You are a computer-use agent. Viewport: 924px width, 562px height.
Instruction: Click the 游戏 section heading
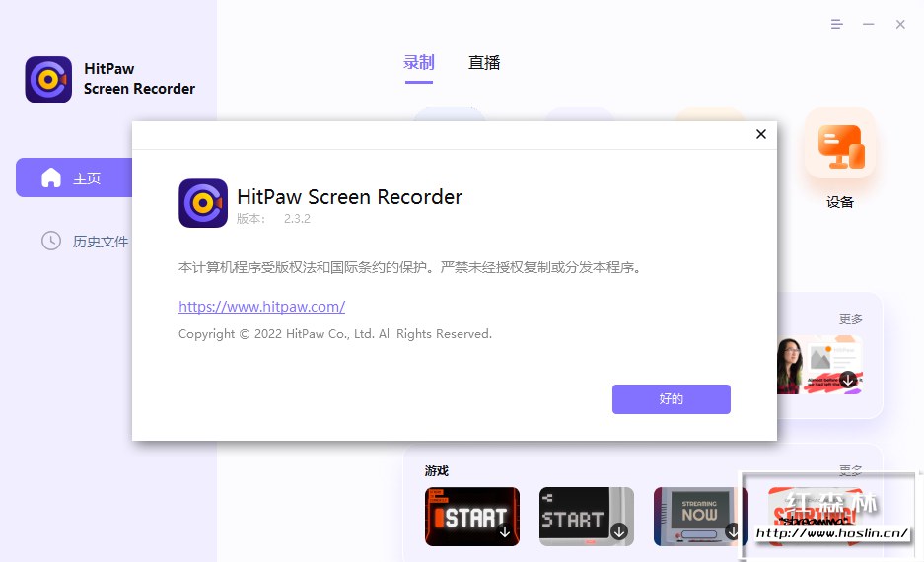click(437, 470)
